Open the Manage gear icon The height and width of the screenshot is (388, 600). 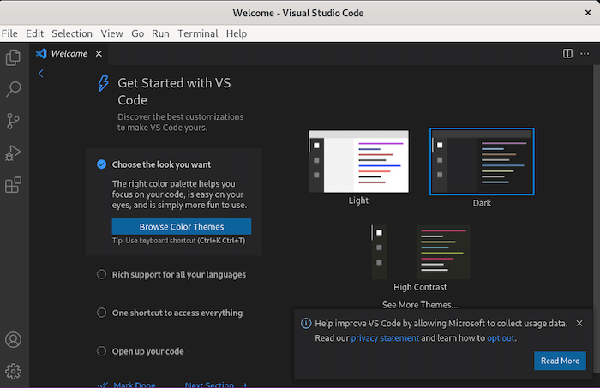coord(13,371)
